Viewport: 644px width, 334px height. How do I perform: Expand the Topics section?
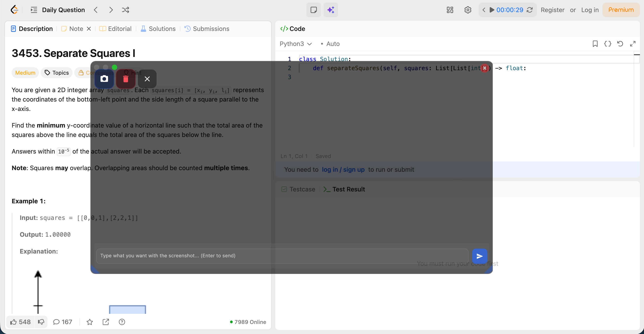point(56,72)
